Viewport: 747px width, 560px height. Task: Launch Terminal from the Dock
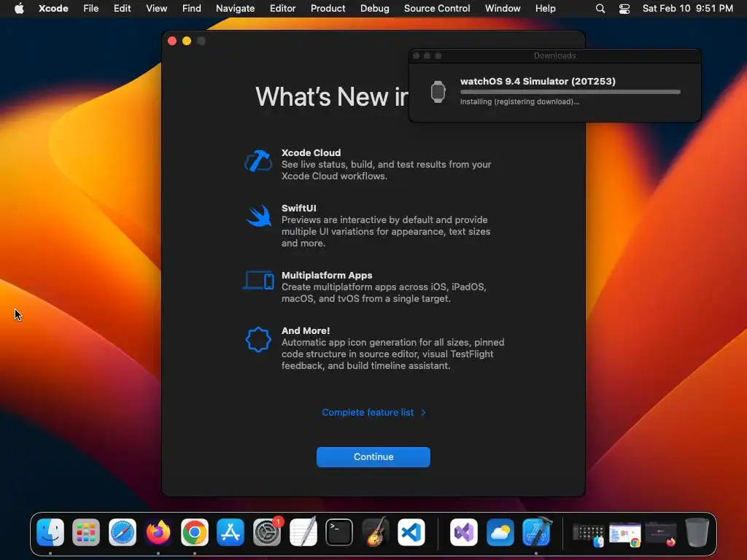[339, 532]
